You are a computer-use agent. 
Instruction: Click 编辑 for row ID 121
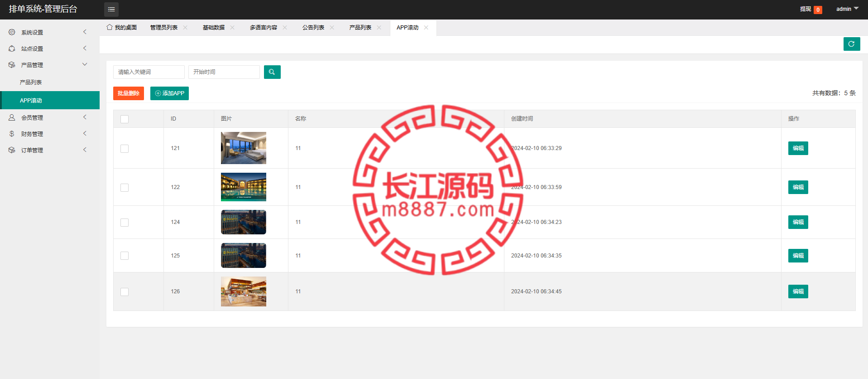(x=798, y=148)
